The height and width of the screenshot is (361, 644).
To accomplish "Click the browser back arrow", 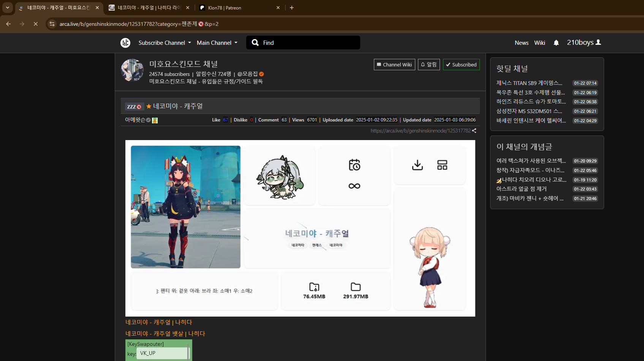I will pos(8,24).
